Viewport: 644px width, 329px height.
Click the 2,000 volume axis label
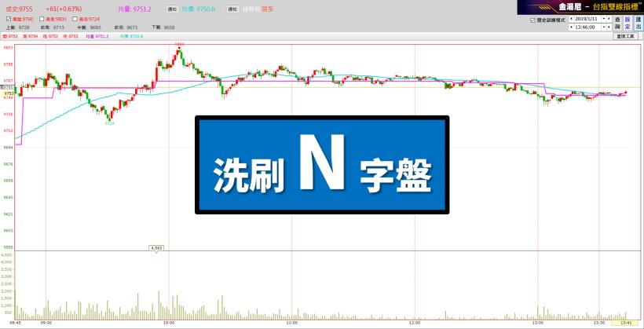[8, 291]
